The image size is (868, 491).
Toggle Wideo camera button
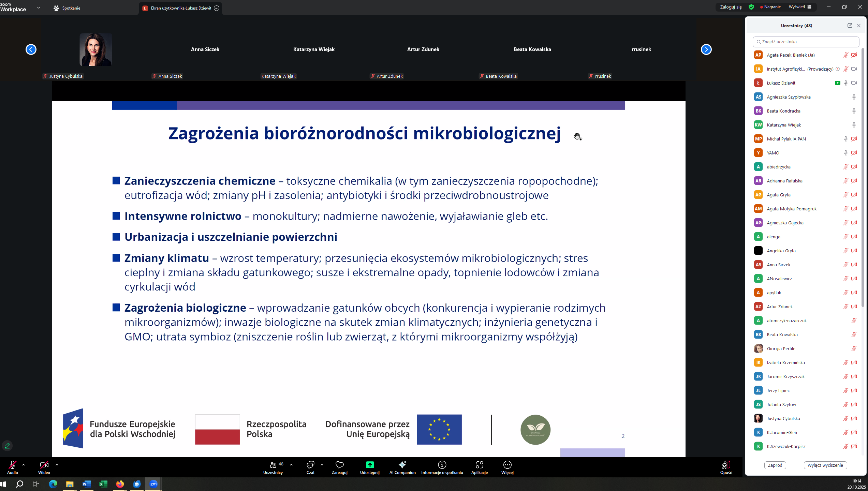[x=44, y=465]
